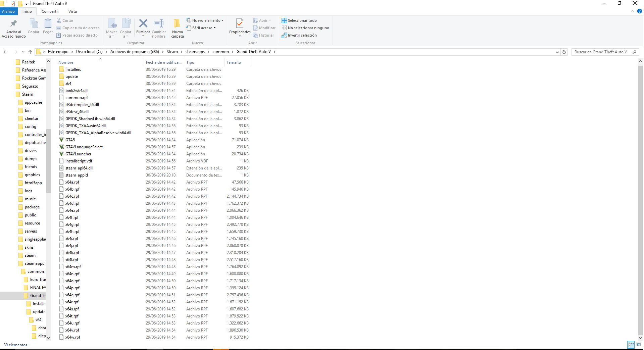
Task: Select Rockstar Games folder in the navigation tree
Action: [31, 78]
